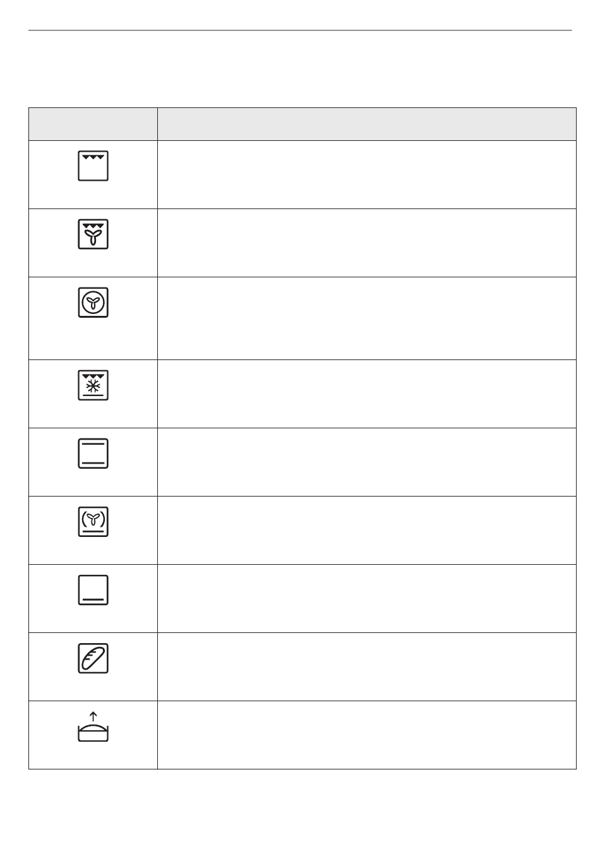Screen dimensions: 600x868
Task: Select the snowflake defrost function icon
Action: (x=93, y=385)
